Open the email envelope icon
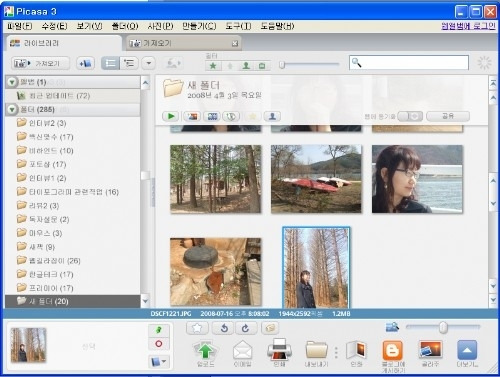Image resolution: width=500 pixels, height=377 pixels. 242,350
